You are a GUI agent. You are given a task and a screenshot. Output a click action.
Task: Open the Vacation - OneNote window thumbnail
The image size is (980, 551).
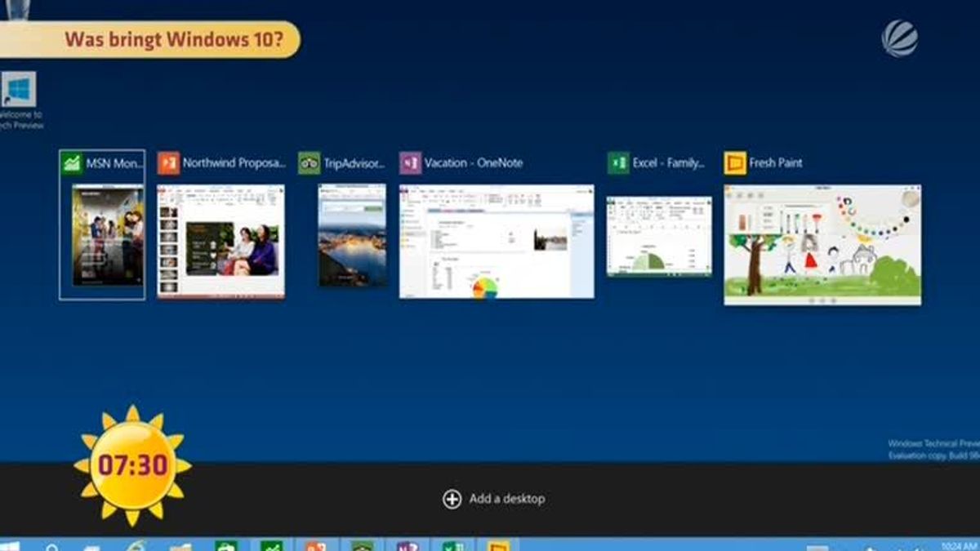(x=497, y=242)
